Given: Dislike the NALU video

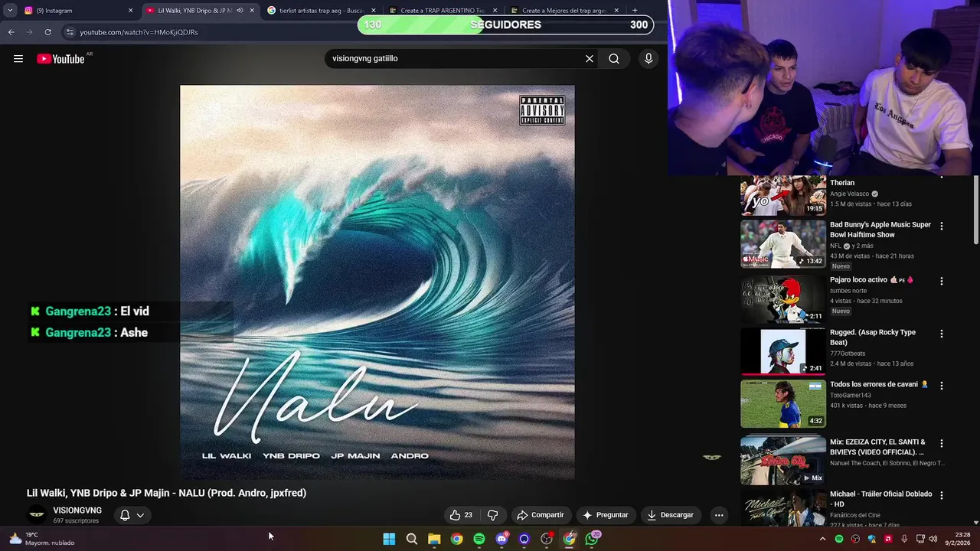Looking at the screenshot, I should (x=493, y=515).
